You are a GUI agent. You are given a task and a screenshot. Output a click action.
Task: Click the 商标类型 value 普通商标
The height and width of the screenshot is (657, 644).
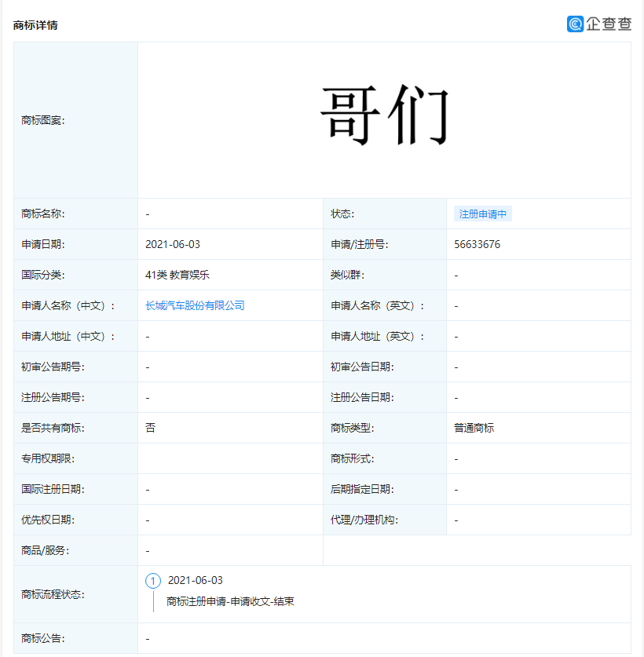[x=473, y=427]
